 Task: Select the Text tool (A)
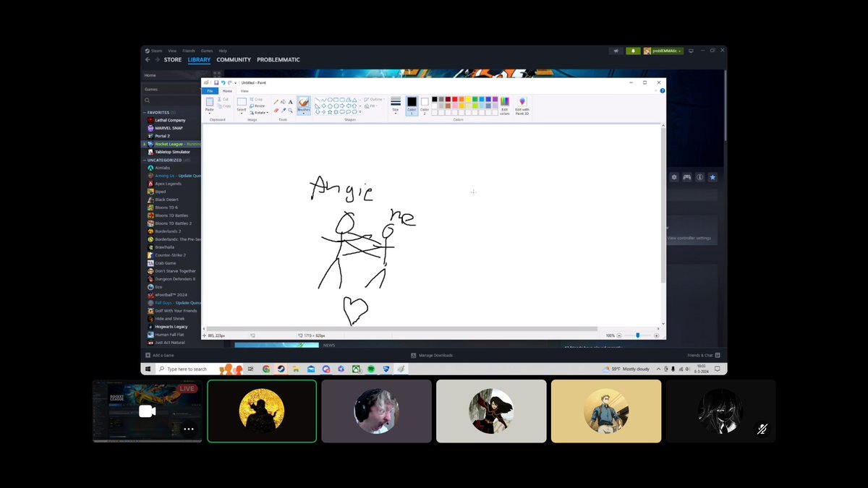[290, 100]
